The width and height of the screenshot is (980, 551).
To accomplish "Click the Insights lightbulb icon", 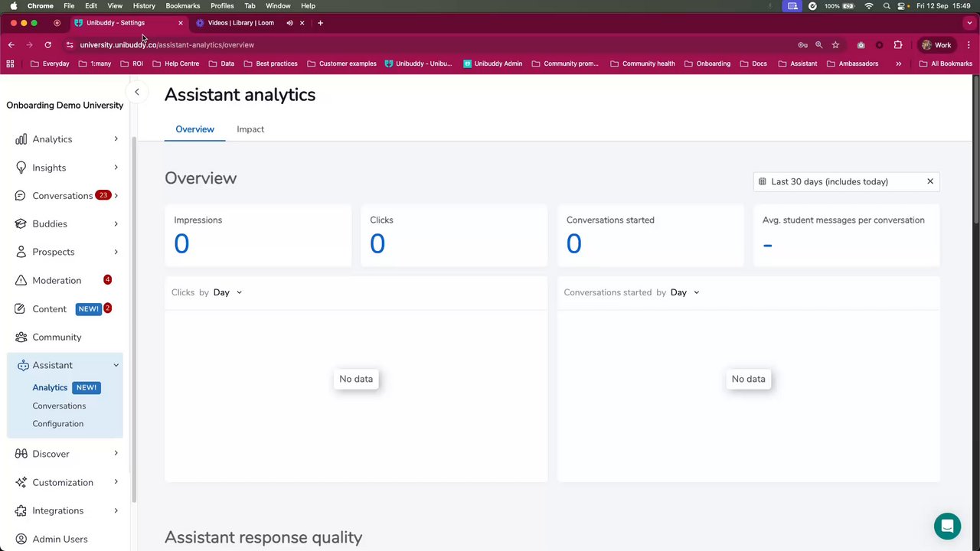I will (x=21, y=168).
